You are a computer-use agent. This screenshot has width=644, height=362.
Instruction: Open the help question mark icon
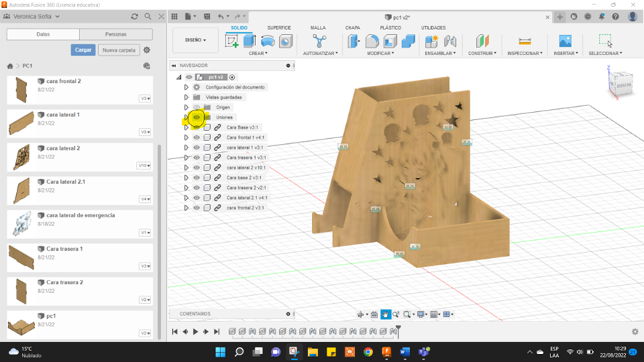(615, 17)
